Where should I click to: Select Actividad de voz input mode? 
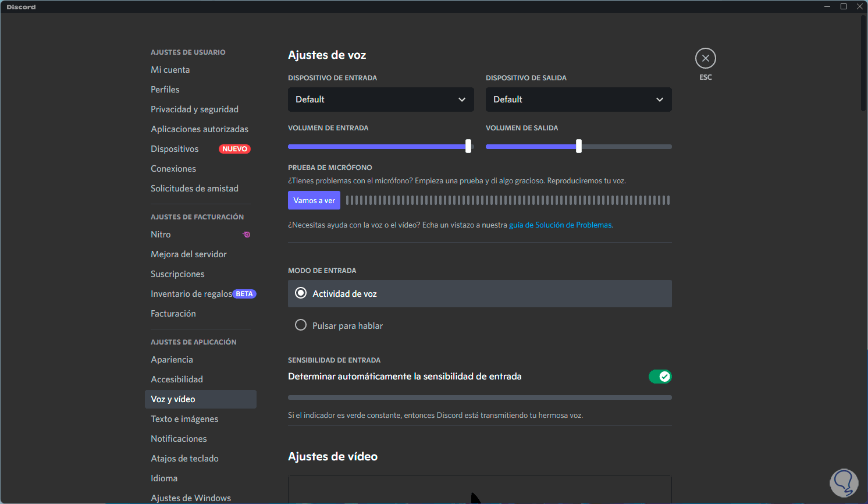point(480,294)
